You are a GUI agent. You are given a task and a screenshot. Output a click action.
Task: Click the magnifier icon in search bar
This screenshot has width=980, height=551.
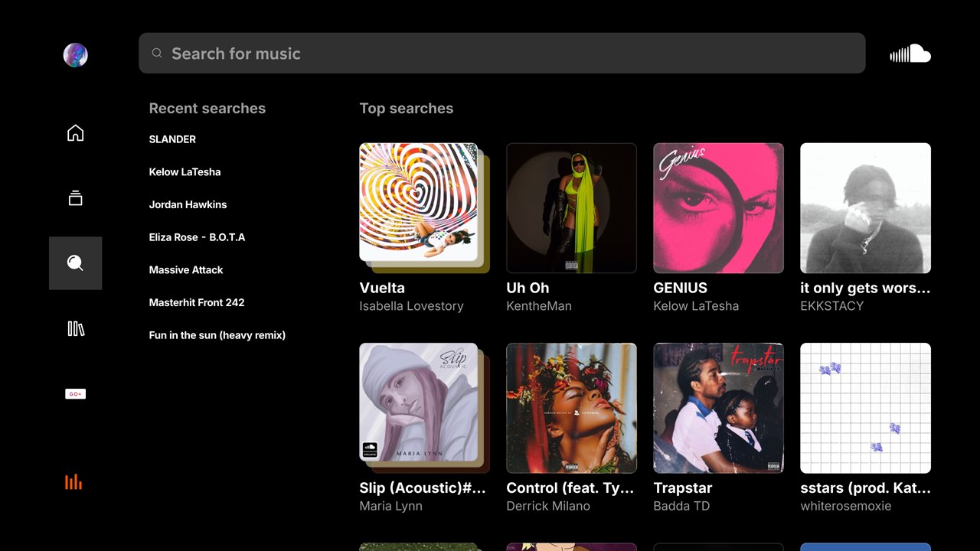pos(157,54)
